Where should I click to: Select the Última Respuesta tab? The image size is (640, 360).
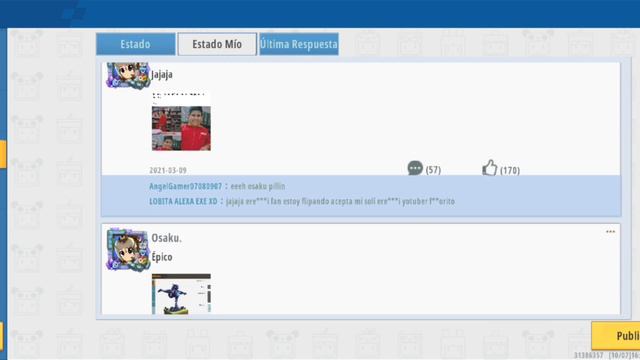(x=299, y=44)
